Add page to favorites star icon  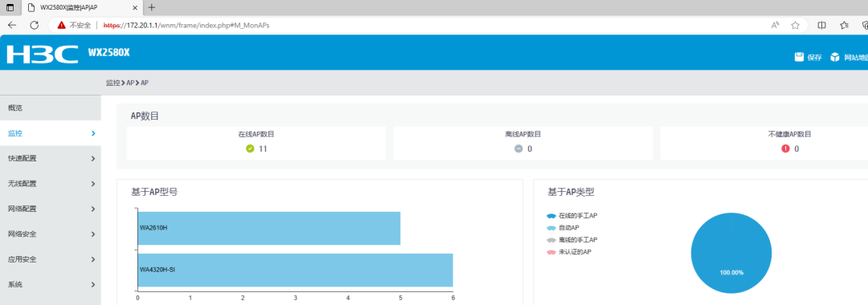(x=796, y=25)
